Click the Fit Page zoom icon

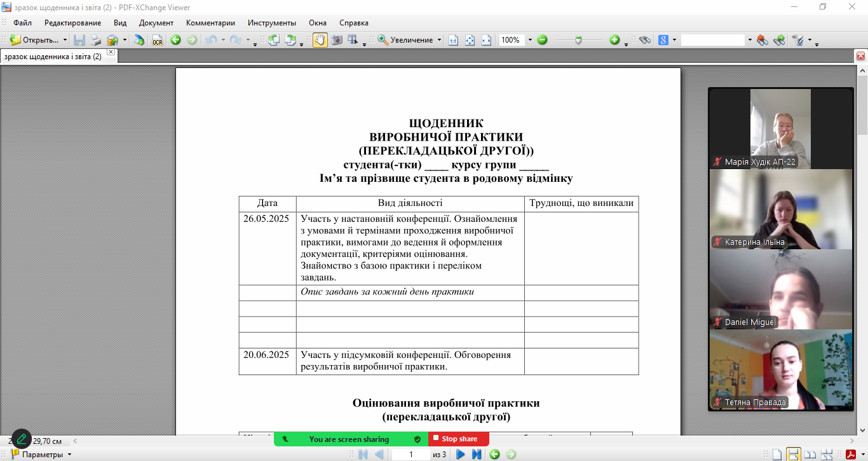tap(470, 40)
